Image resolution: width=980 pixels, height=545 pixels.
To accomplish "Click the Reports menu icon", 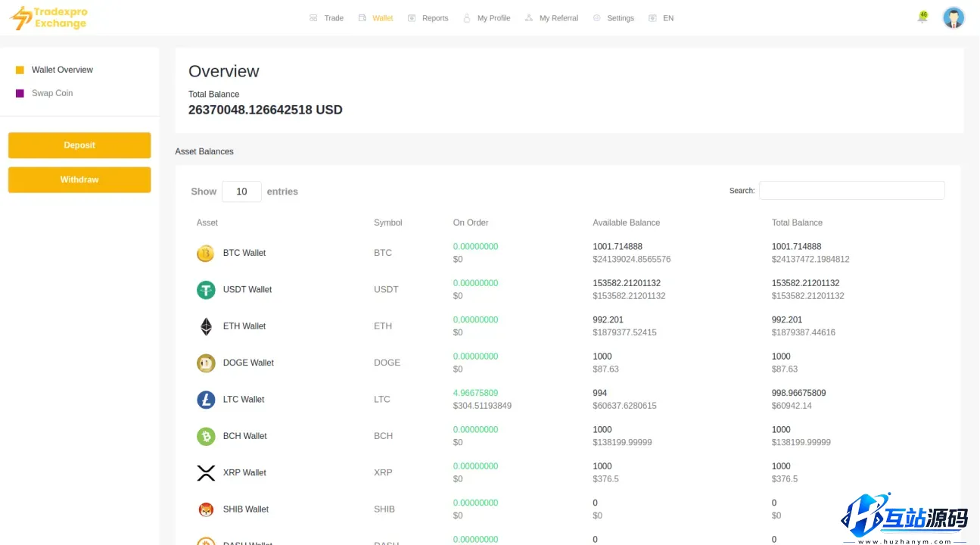I will coord(412,18).
